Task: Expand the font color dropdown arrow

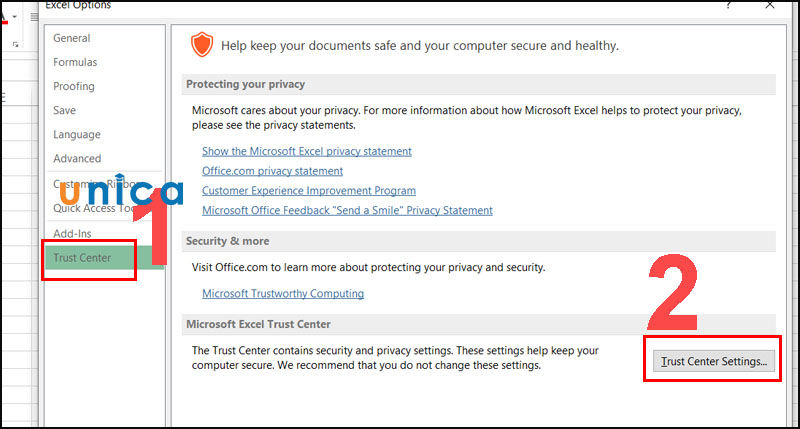Action: (12, 16)
